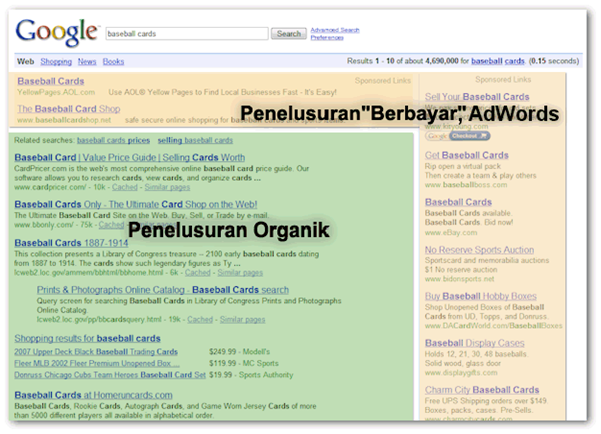601x434 pixels.
Task: Switch to the News tab
Action: (87, 61)
